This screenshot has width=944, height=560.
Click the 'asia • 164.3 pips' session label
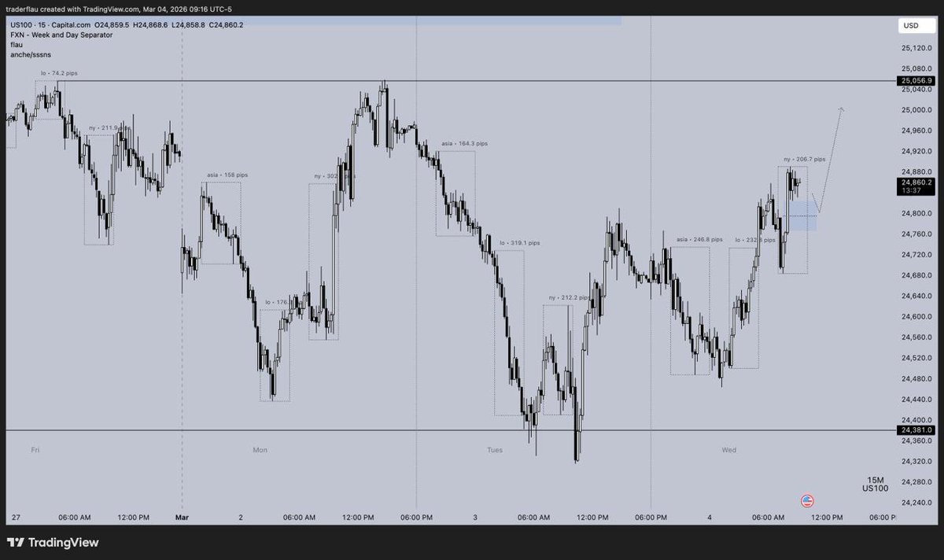click(x=464, y=144)
